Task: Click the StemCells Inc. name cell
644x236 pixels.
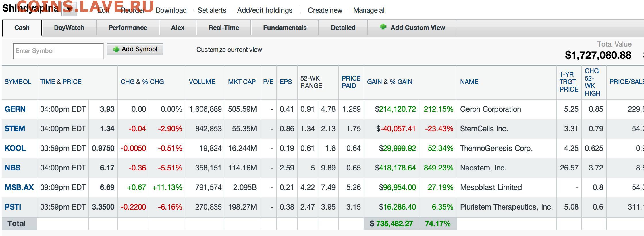Action: tap(484, 129)
